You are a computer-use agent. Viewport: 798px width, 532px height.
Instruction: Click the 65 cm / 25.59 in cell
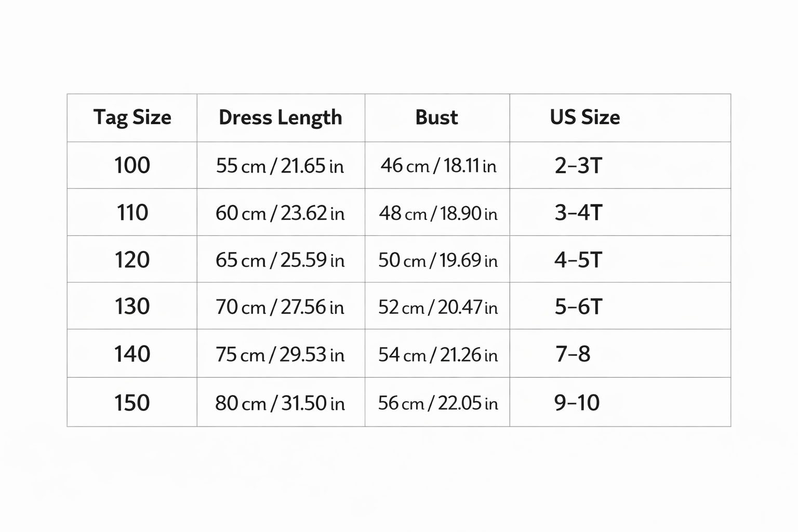(280, 260)
